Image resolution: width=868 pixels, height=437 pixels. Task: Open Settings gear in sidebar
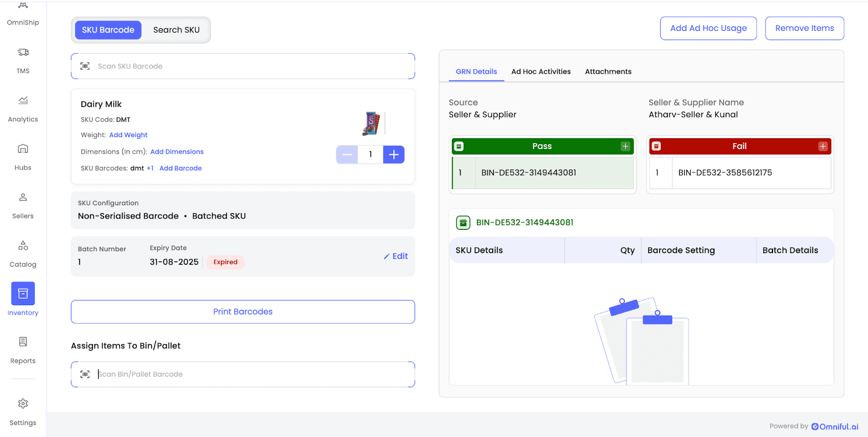[x=23, y=404]
